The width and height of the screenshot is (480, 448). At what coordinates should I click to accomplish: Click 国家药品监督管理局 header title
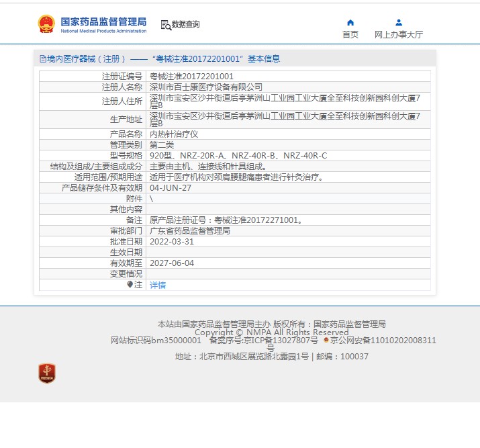click(103, 21)
